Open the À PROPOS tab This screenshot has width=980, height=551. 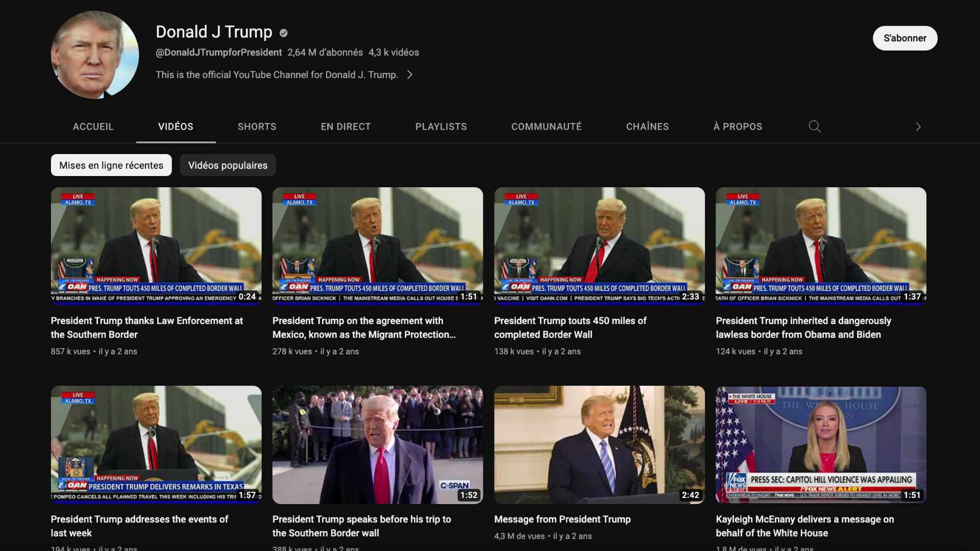coord(738,127)
